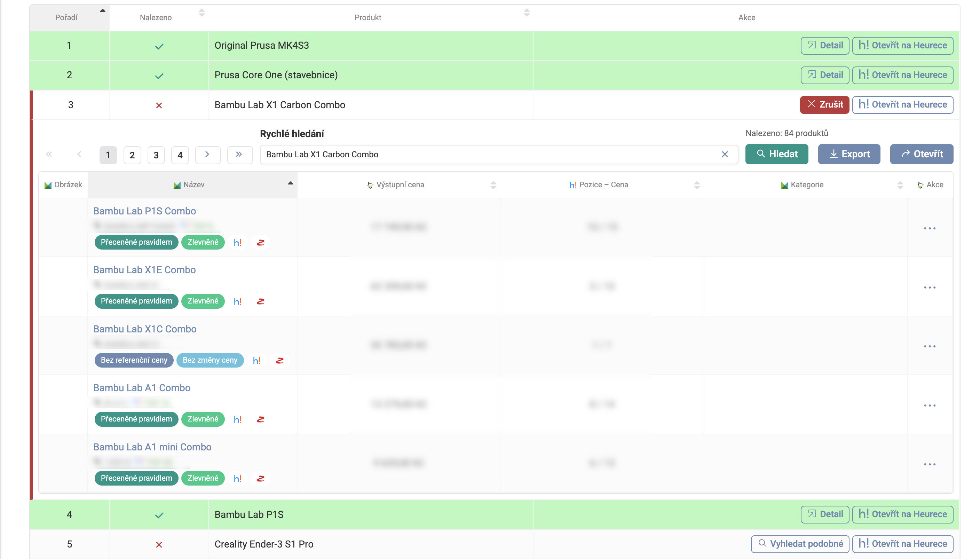Click Vyhledat podobné for Creality Ender-3 S1 Pro
The image size is (980, 559).
tap(800, 544)
